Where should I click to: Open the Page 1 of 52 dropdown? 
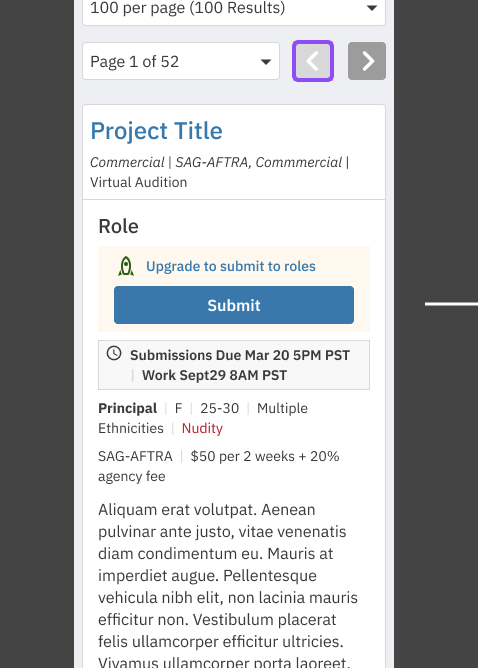[x=181, y=61]
